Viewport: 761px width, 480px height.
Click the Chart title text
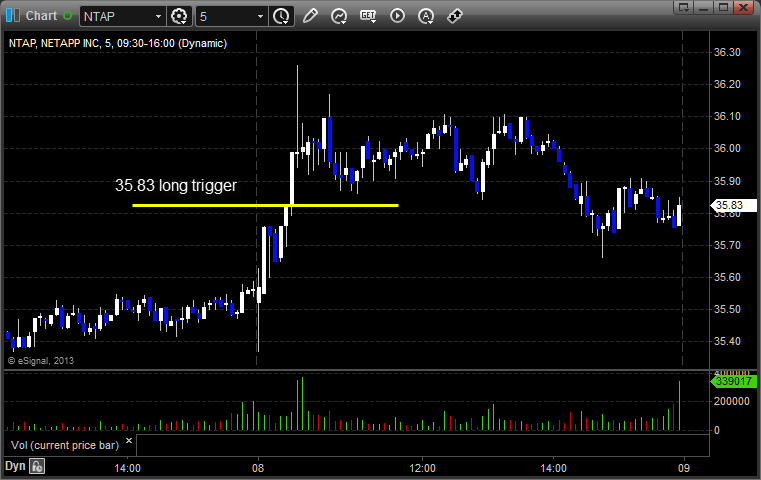click(x=41, y=16)
